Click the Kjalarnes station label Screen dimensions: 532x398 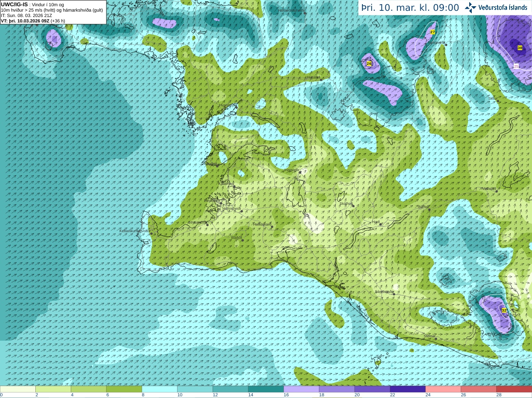pos(226,184)
